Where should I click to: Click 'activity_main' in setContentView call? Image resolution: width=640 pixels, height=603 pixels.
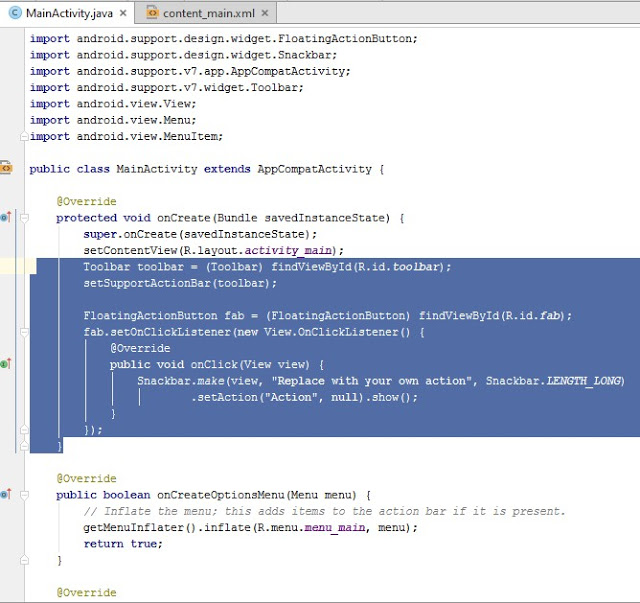click(x=288, y=251)
